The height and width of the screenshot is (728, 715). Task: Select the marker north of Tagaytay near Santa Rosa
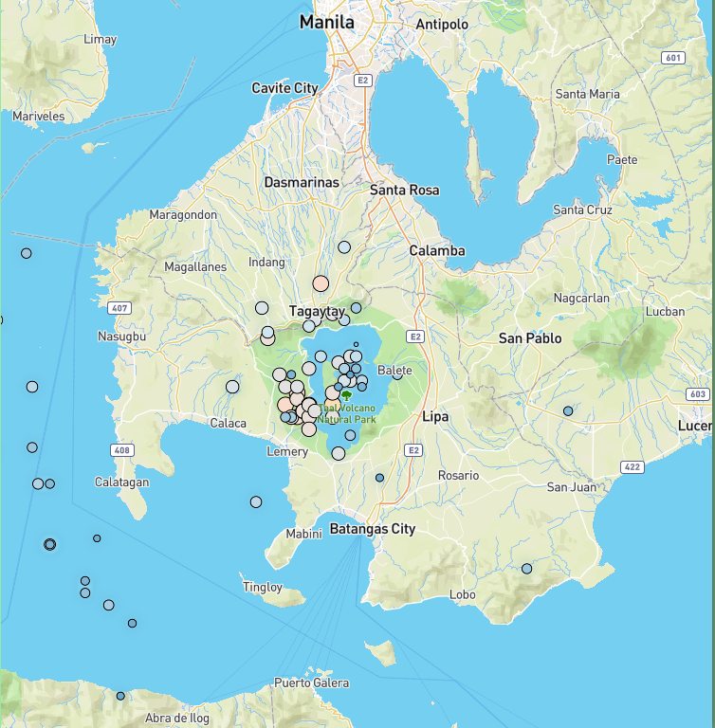pyautogui.click(x=344, y=247)
